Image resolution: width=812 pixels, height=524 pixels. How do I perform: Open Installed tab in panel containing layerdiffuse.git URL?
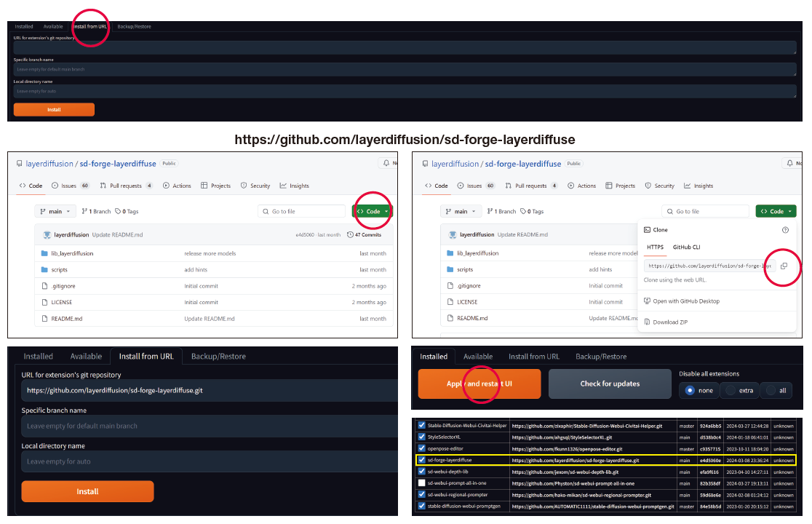(39, 356)
